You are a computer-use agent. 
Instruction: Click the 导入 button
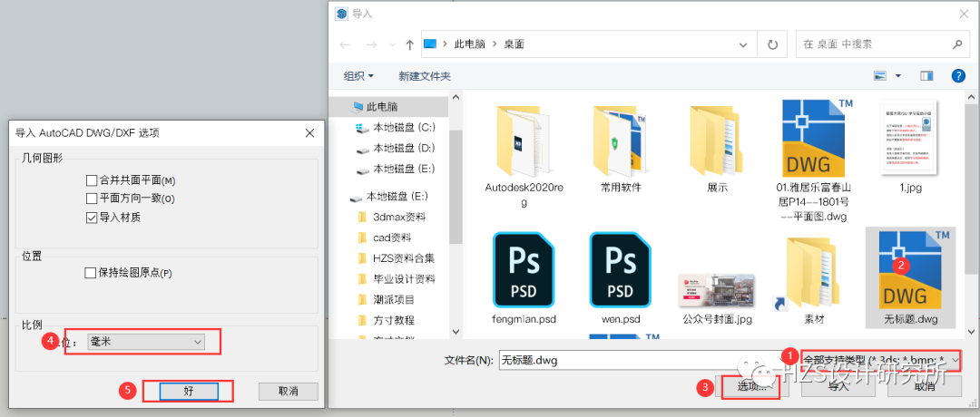[838, 387]
